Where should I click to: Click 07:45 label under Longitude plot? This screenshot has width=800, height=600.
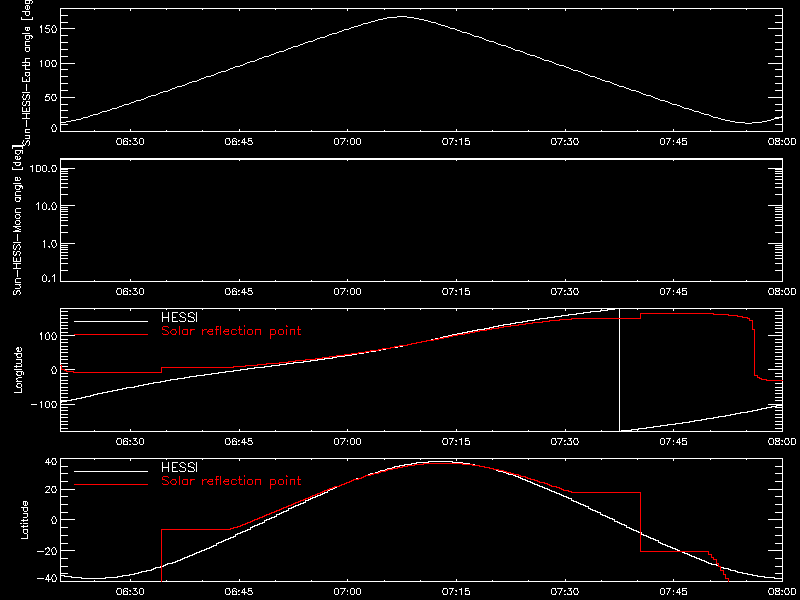pyautogui.click(x=673, y=442)
